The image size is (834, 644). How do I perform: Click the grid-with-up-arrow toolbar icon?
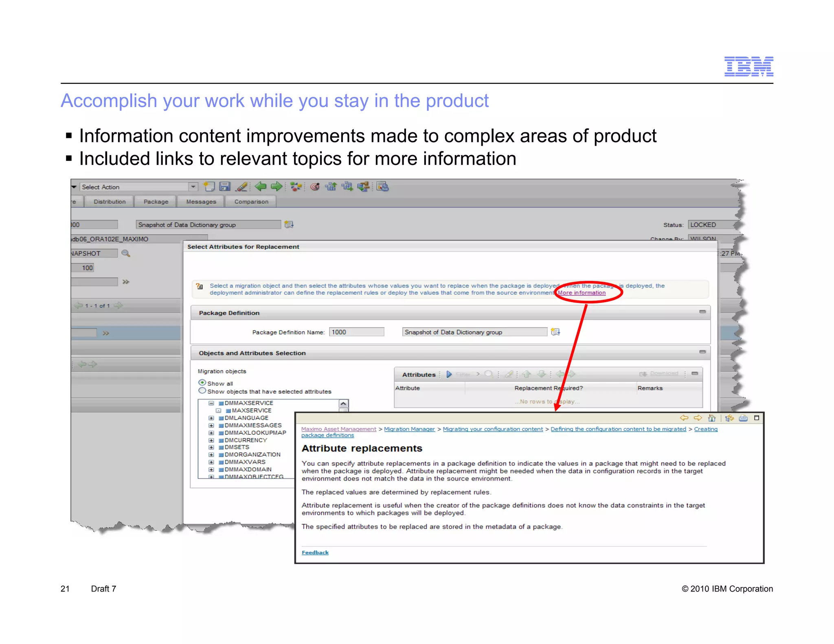pyautogui.click(x=331, y=187)
